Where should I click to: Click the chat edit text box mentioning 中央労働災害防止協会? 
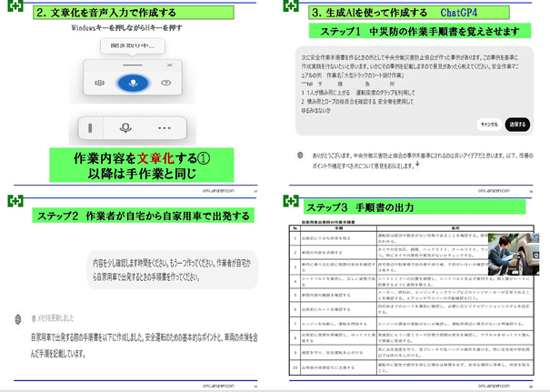click(415, 91)
